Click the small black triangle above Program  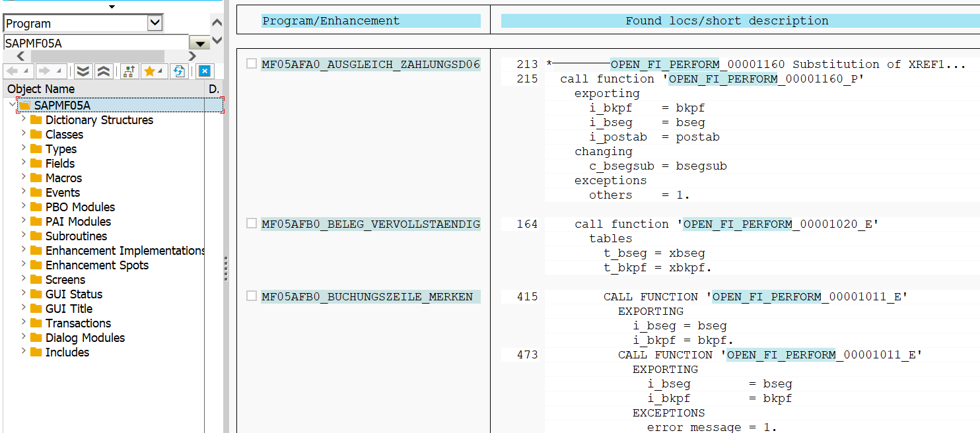(112, 7)
